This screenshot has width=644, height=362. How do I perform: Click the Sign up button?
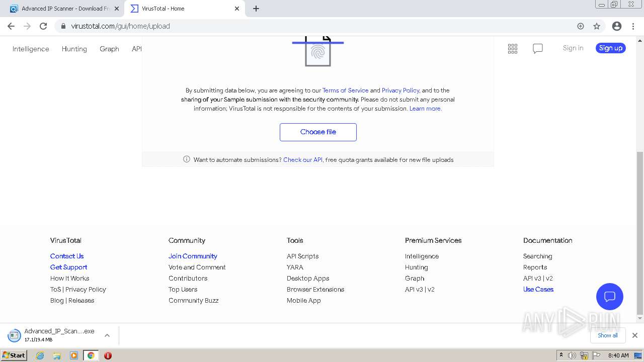point(611,48)
